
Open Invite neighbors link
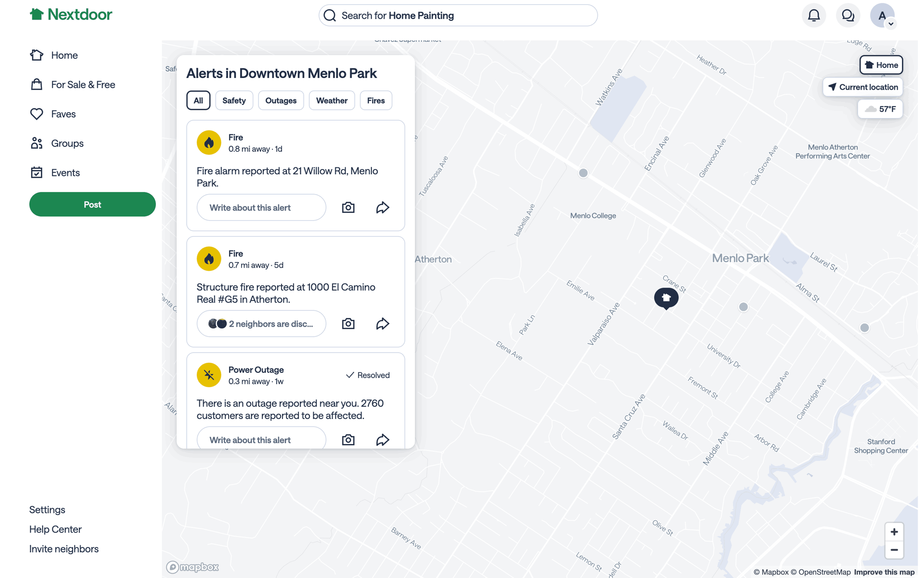[x=64, y=549]
